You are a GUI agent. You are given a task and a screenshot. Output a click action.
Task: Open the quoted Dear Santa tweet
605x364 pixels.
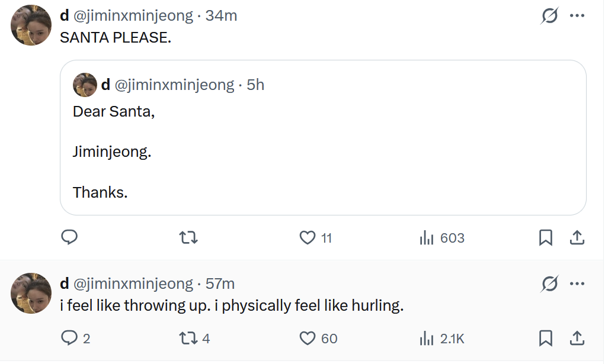(323, 151)
